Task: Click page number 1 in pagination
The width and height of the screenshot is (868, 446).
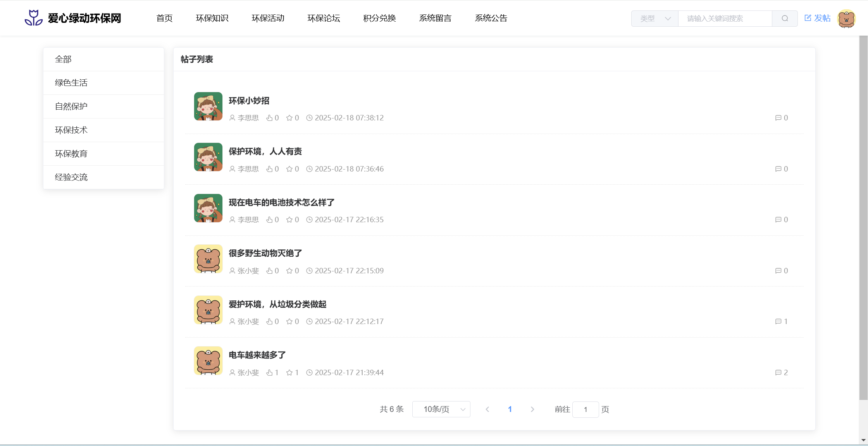Action: (510, 409)
